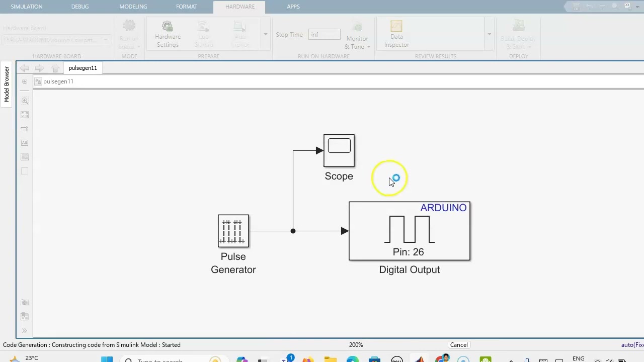The image size is (644, 362).
Task: Click the Area box tool in left palette
Action: 25,171
